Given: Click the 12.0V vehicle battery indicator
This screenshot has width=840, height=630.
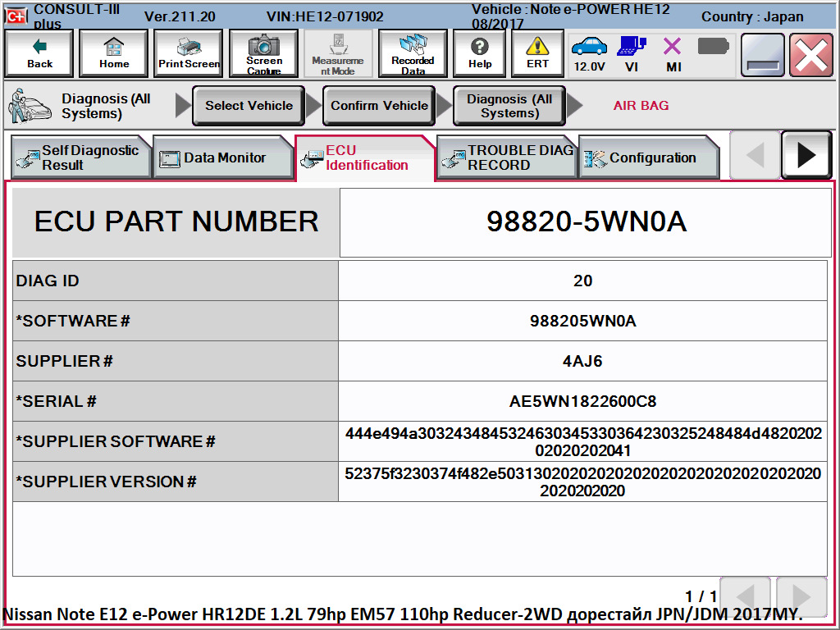Looking at the screenshot, I should (589, 53).
